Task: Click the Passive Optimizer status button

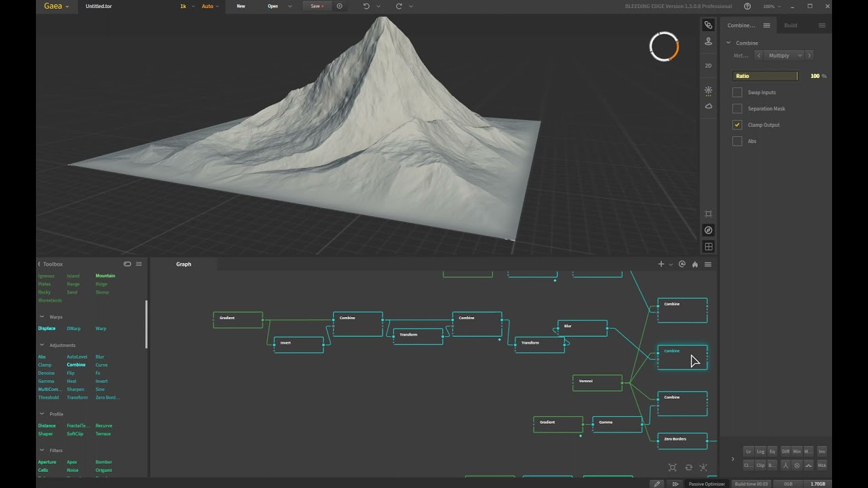Action: point(707,484)
